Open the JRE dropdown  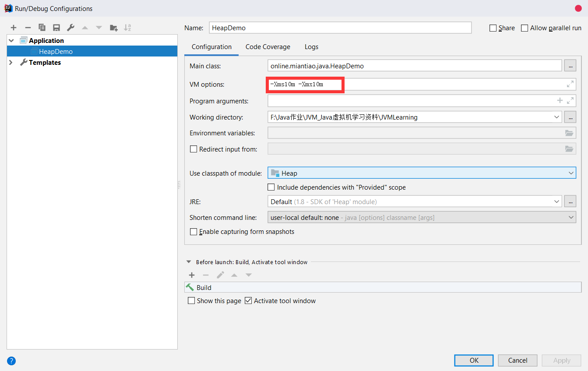point(556,201)
